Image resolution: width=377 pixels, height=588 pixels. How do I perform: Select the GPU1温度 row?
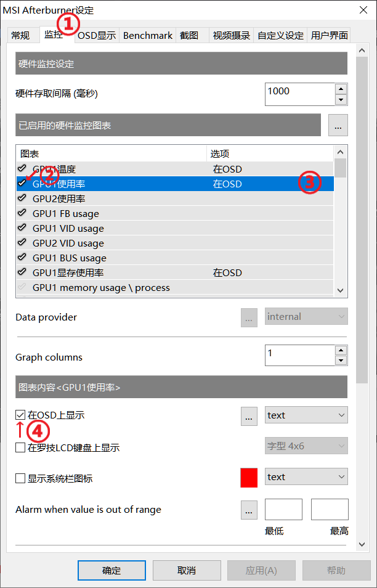(175, 169)
